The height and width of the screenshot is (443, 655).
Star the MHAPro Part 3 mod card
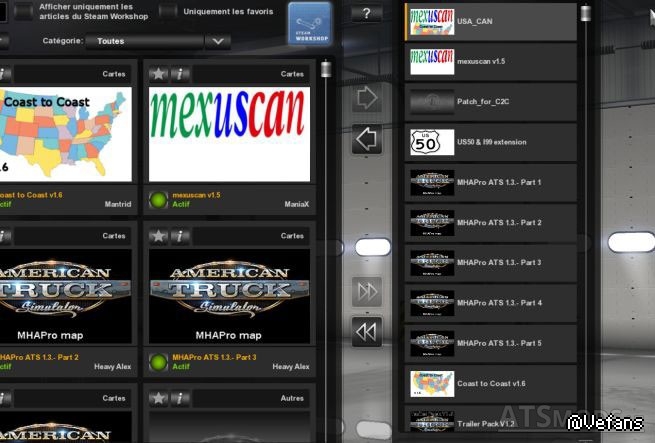pyautogui.click(x=158, y=236)
